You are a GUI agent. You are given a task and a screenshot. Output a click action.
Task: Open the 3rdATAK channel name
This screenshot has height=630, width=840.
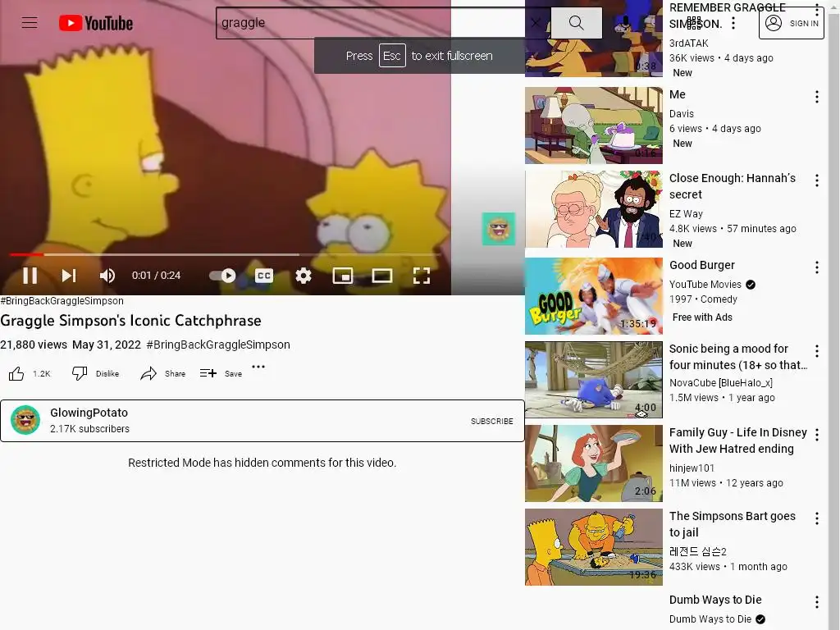(689, 43)
